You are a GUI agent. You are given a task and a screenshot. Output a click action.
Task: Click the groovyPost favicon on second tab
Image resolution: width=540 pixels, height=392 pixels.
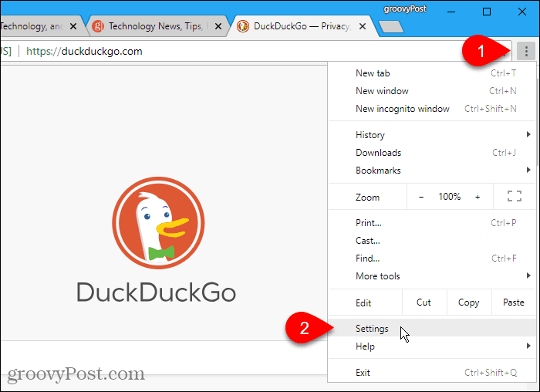coord(98,26)
